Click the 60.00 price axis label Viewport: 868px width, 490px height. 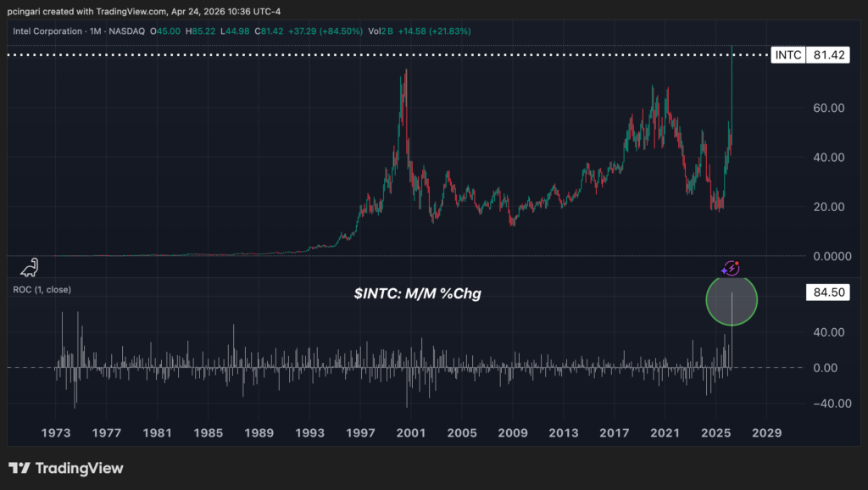[829, 108]
